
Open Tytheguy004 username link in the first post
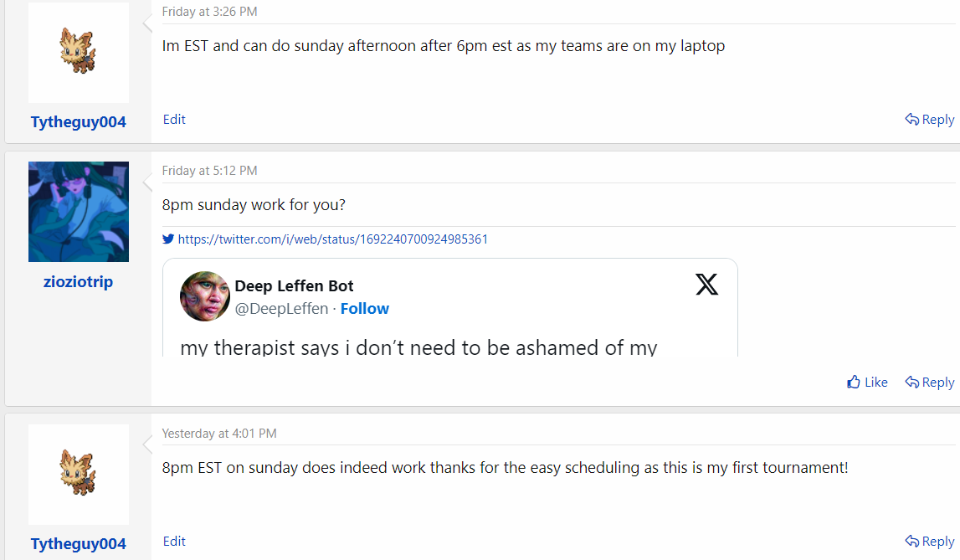coord(79,122)
